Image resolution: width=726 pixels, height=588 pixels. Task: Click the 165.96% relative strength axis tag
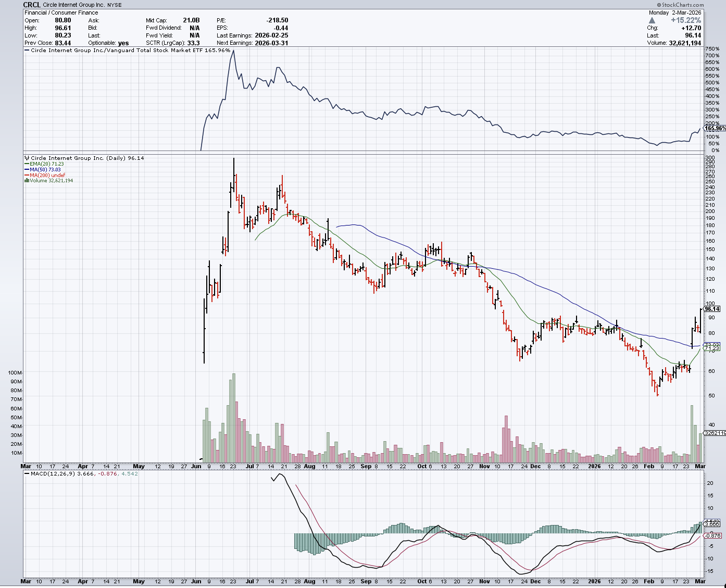tap(714, 128)
